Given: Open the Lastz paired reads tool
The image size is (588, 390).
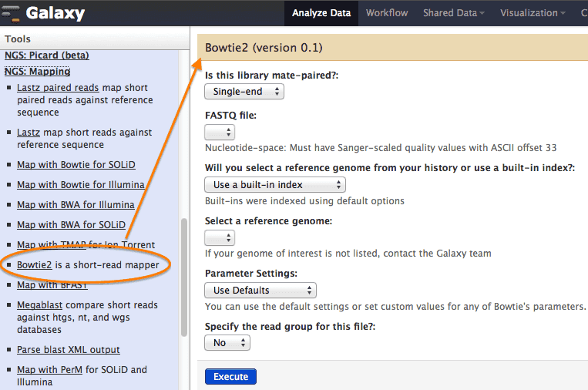Looking at the screenshot, I should click(58, 88).
